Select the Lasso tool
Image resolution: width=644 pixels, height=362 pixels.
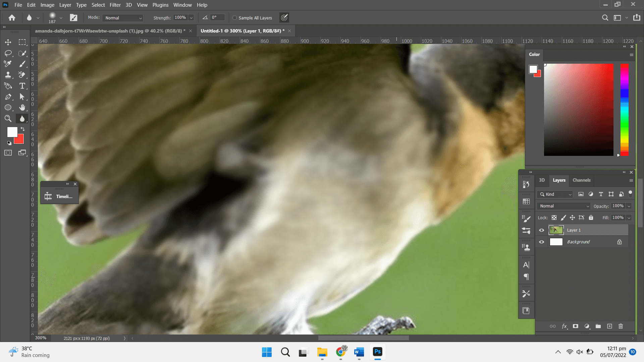[x=8, y=53]
